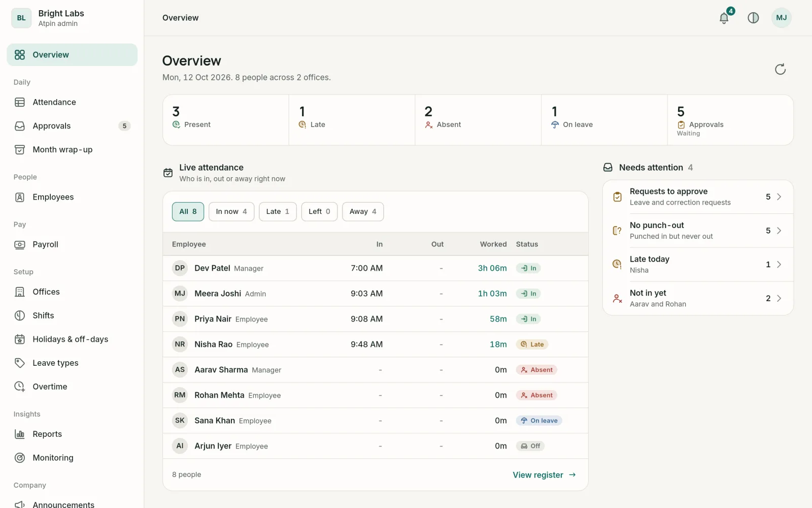Click the Present summary card

click(x=226, y=120)
